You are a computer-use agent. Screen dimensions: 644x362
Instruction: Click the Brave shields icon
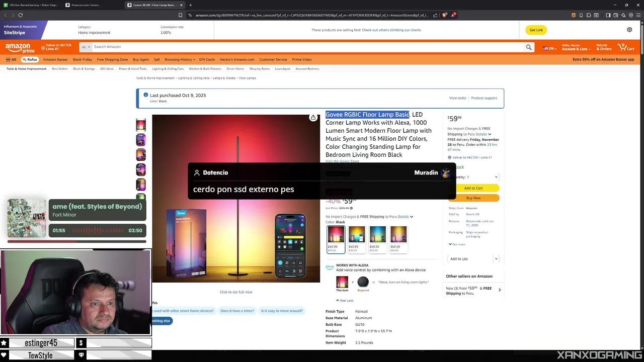pos(445,15)
